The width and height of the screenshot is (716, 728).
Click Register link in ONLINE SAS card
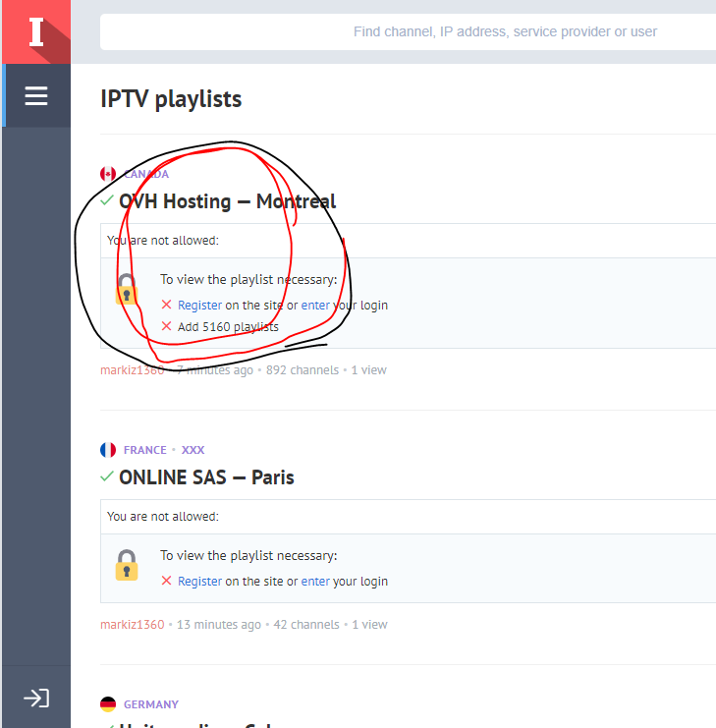tap(200, 582)
